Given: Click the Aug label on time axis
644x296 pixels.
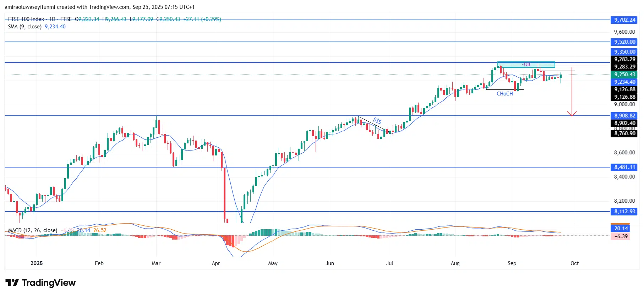Looking at the screenshot, I should coord(455,263).
